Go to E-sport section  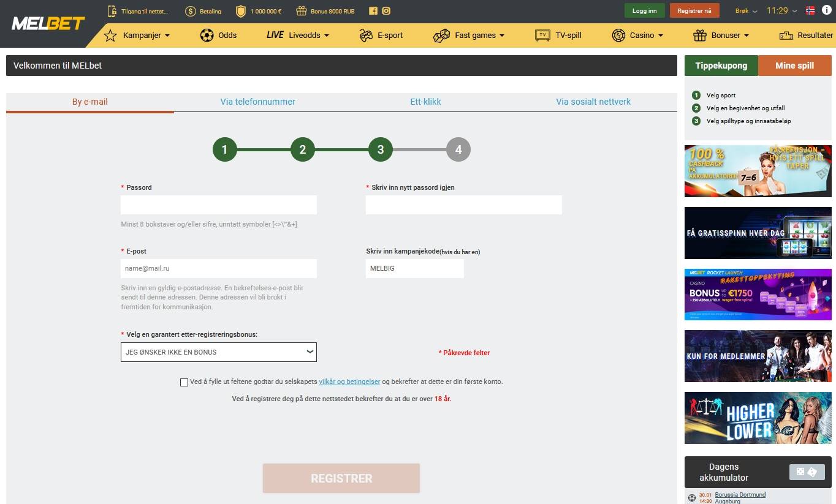click(x=390, y=36)
